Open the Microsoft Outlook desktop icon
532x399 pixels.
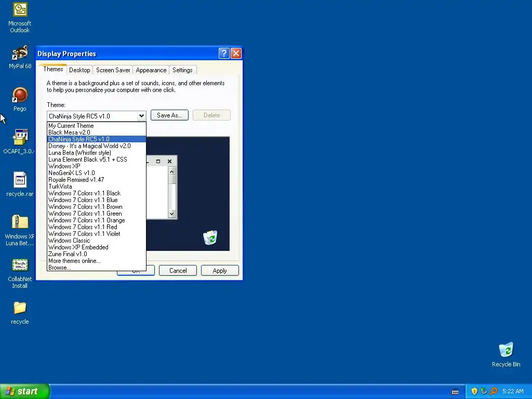pyautogui.click(x=20, y=18)
